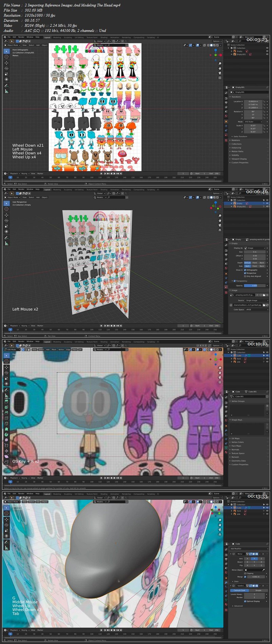
Task: Set Side to Back
Action: coord(262,266)
